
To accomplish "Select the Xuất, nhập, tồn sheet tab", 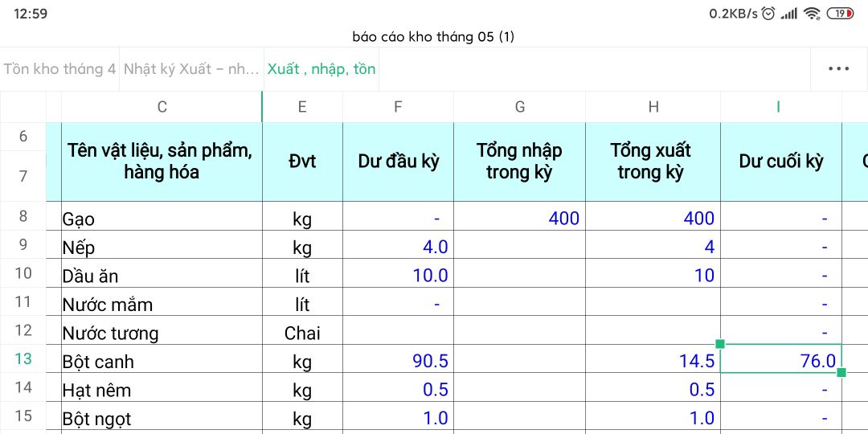I will 321,69.
